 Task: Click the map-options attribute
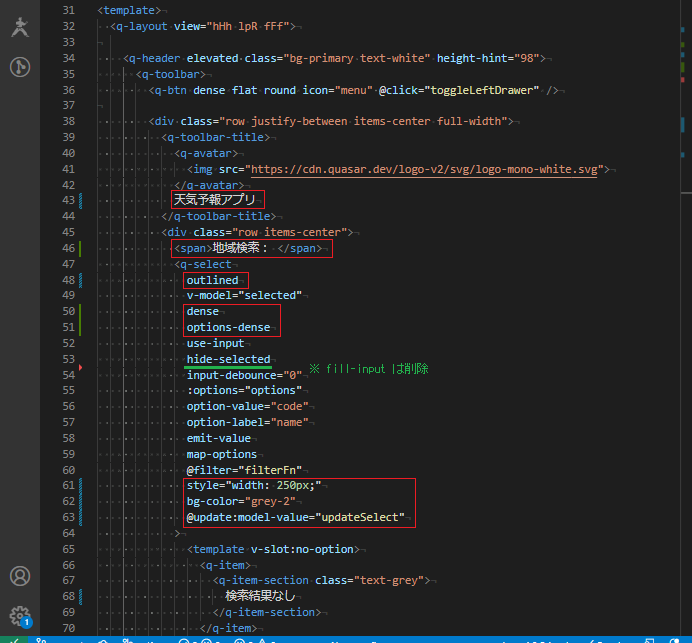pyautogui.click(x=222, y=454)
